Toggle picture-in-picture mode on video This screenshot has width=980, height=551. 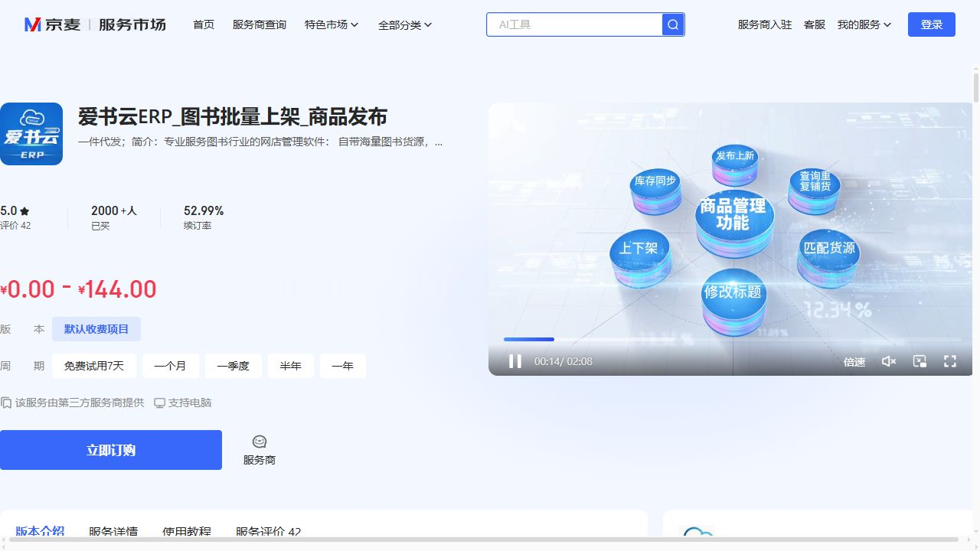(x=920, y=361)
